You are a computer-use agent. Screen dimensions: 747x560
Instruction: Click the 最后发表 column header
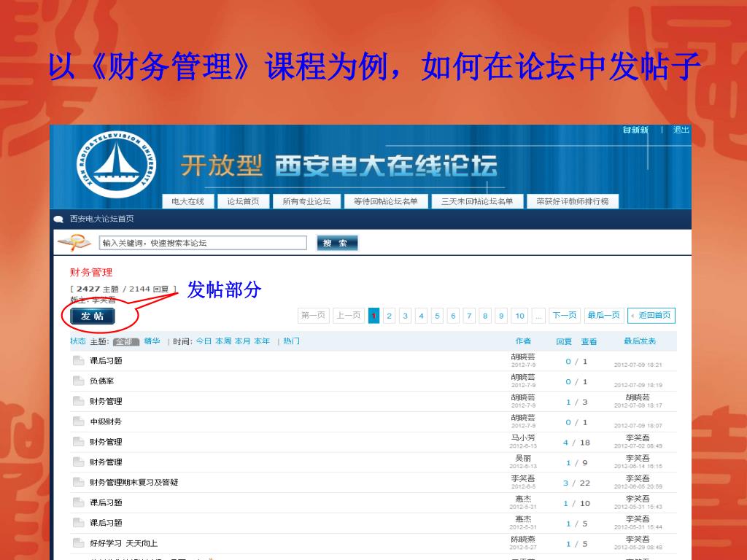(x=640, y=341)
